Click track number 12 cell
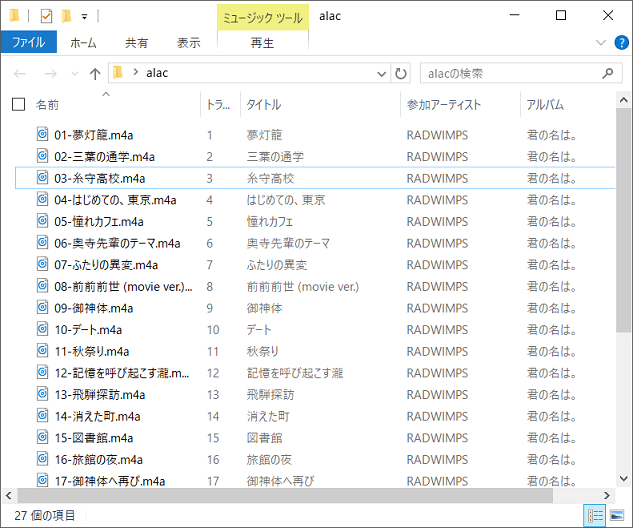Image resolution: width=633 pixels, height=528 pixels. coord(213,373)
